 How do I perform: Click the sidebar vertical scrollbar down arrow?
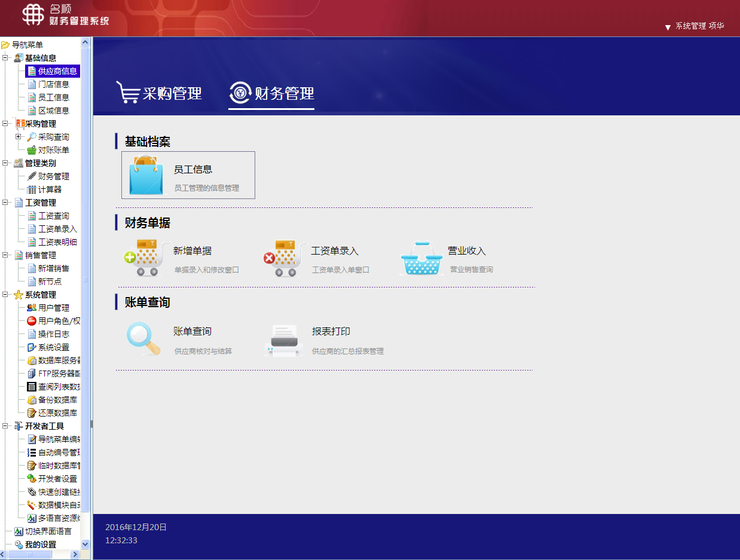[85, 544]
